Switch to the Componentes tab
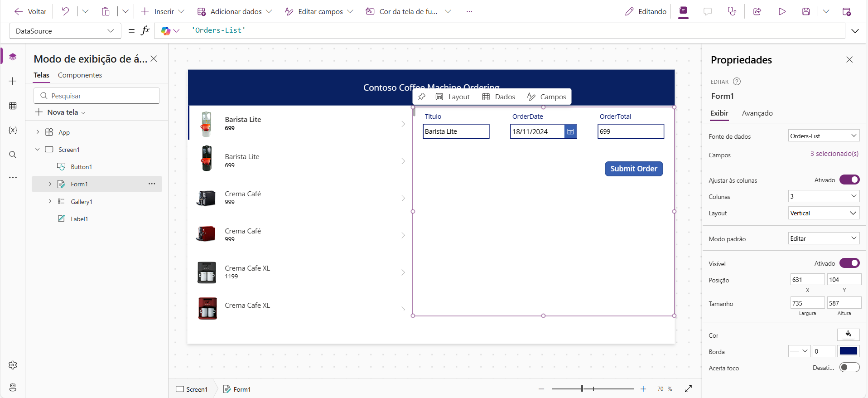The height and width of the screenshot is (398, 868). (80, 75)
